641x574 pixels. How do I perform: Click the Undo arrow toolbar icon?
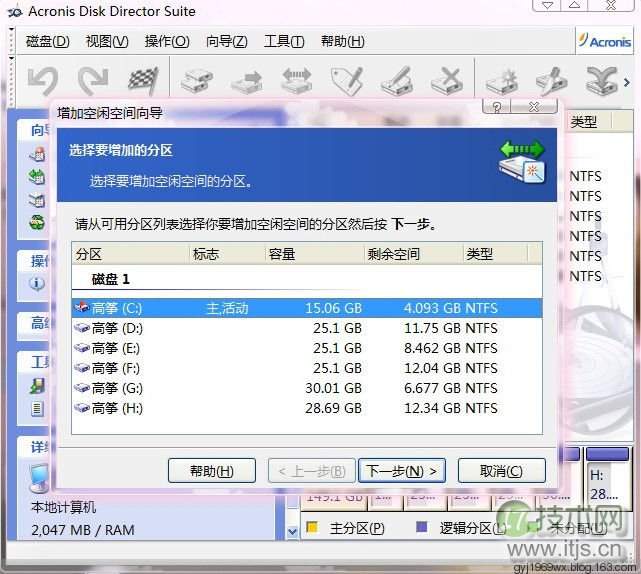click(x=43, y=80)
